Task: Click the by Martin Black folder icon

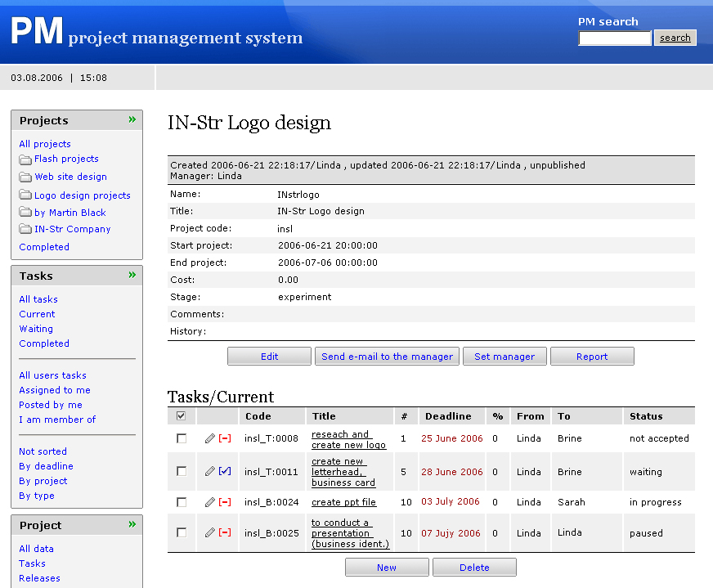Action: pyautogui.click(x=25, y=212)
